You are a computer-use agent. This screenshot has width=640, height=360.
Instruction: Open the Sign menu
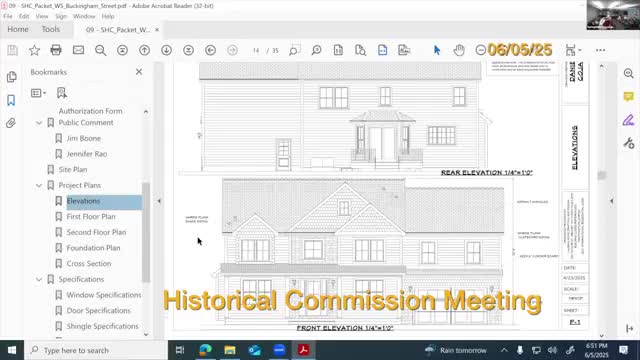click(x=61, y=16)
